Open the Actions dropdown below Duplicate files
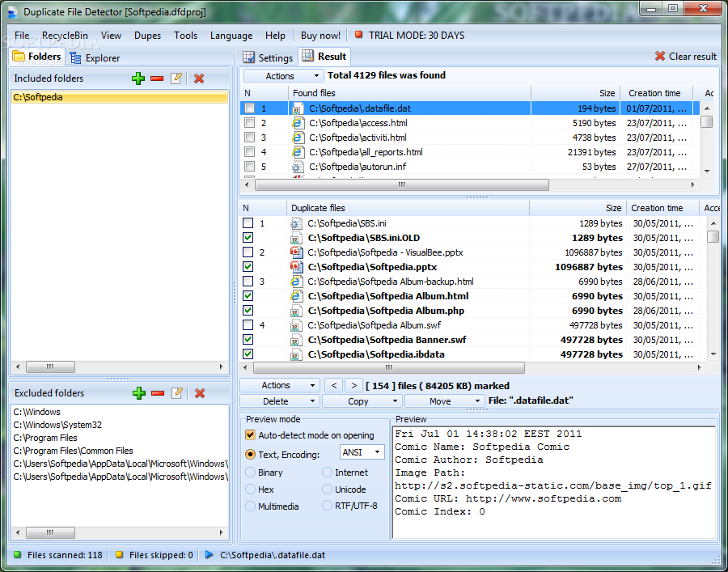The height and width of the screenshot is (572, 728). tap(280, 385)
